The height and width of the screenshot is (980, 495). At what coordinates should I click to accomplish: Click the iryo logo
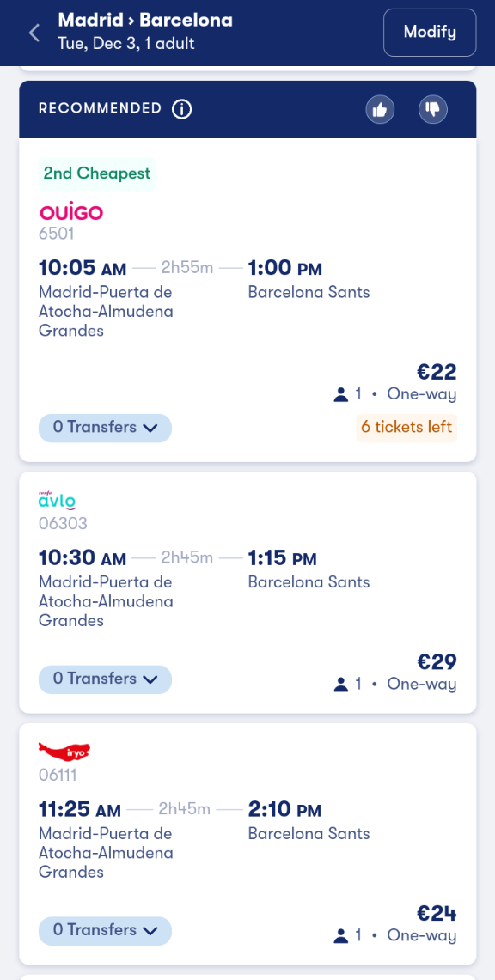[65, 752]
